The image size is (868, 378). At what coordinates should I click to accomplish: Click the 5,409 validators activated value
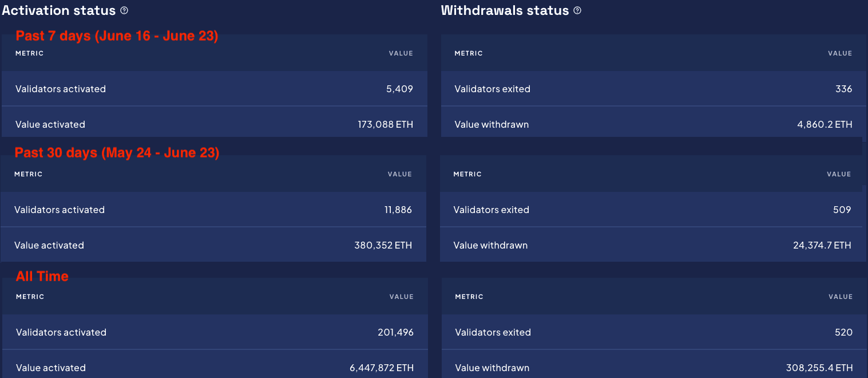pyautogui.click(x=399, y=89)
